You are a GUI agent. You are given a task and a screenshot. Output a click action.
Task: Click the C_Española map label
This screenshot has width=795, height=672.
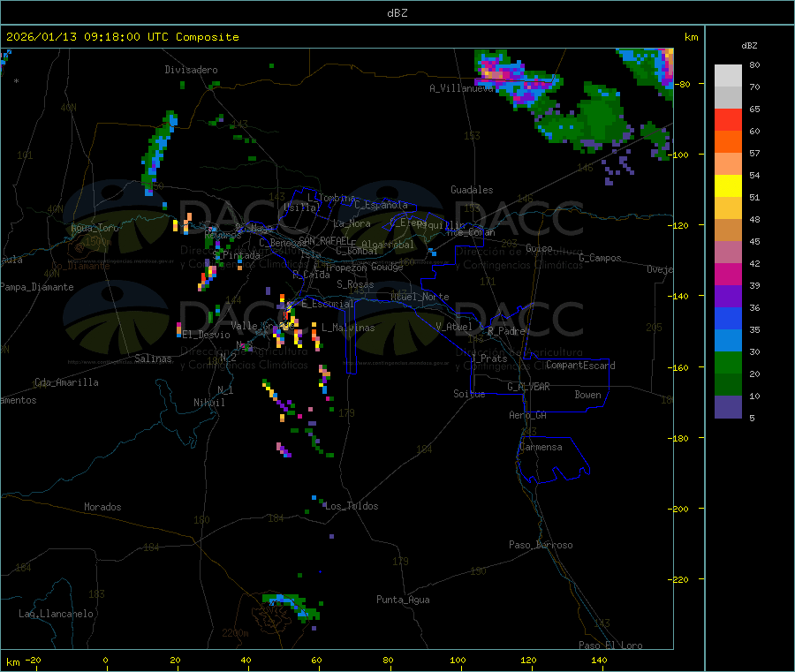[x=381, y=205]
